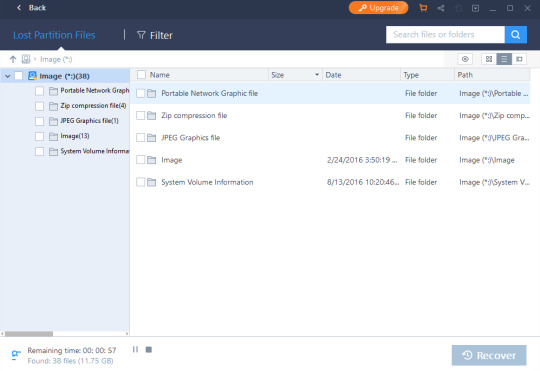Check the Zip compression file row checkbox
The height and width of the screenshot is (371, 540).
pos(140,115)
